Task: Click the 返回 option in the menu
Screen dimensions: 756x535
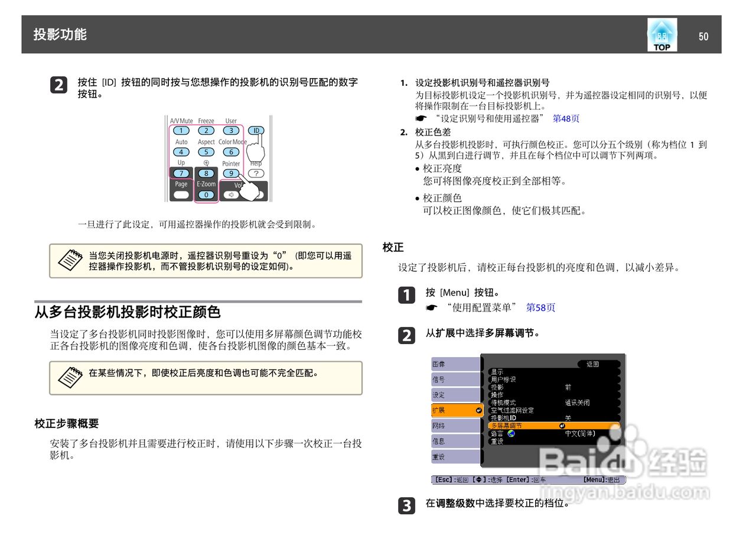Action: [592, 364]
